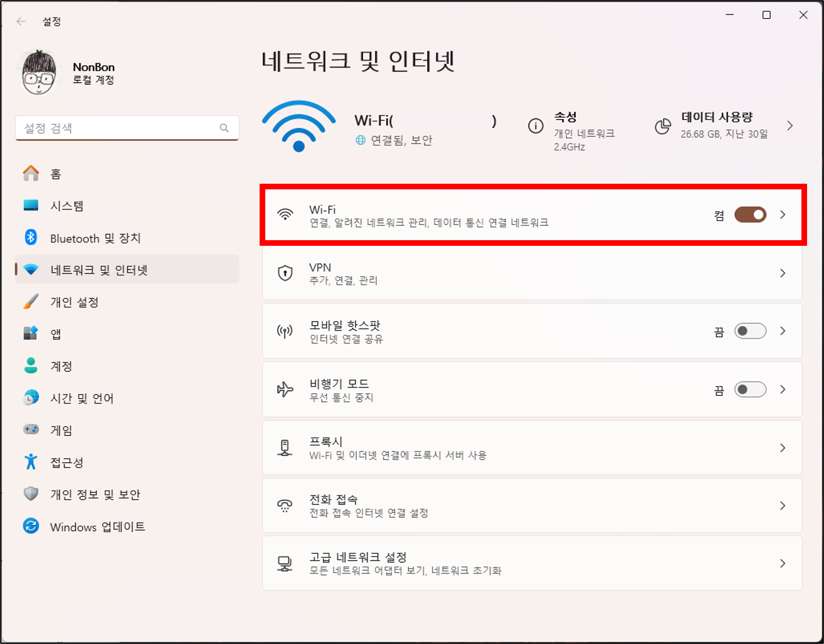This screenshot has width=824, height=644.
Task: Click the '연결됨, 보안' status text
Action: coord(401,140)
